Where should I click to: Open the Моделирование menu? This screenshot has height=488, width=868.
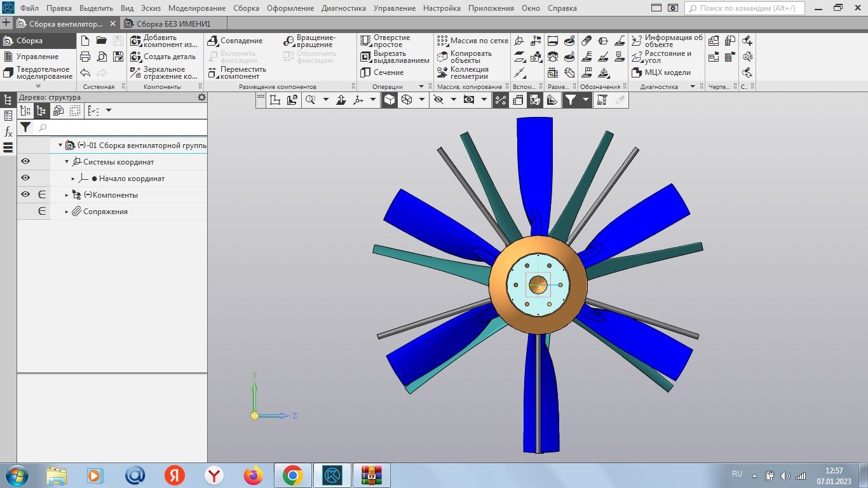196,8
